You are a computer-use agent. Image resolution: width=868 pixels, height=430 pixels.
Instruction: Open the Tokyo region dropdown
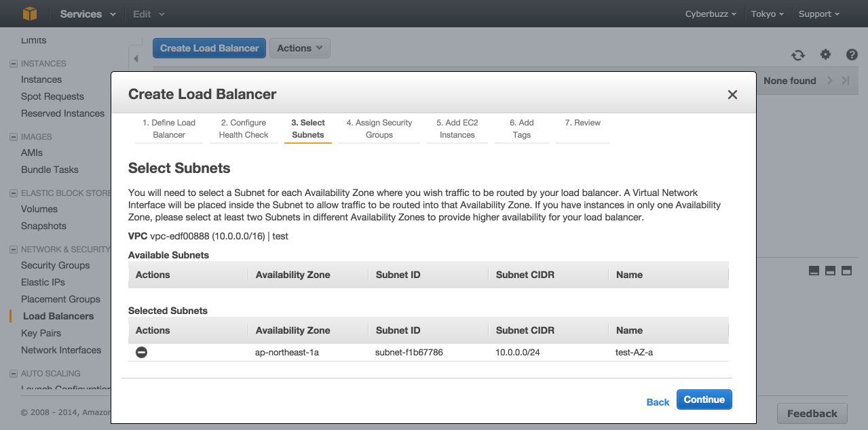coord(767,14)
